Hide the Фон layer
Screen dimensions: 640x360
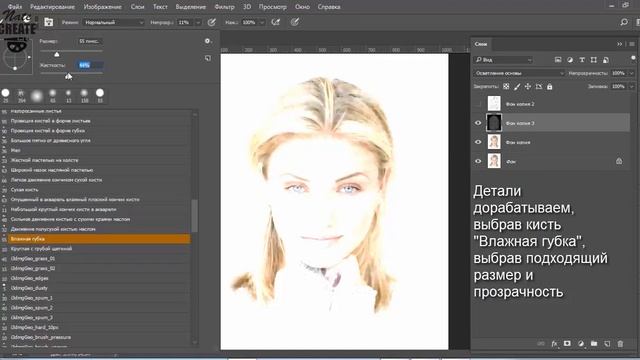pyautogui.click(x=478, y=161)
